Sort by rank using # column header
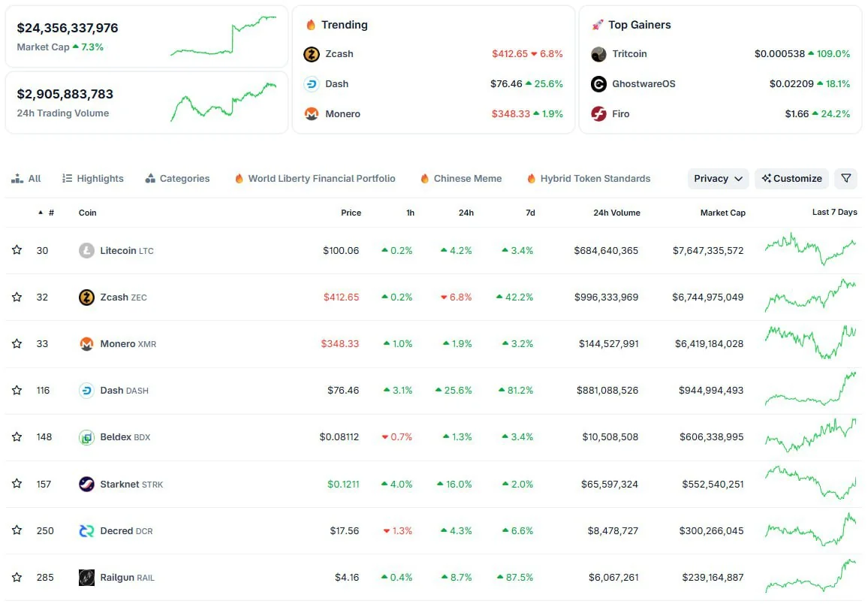Screen dimensions: 868x604 tap(50, 213)
